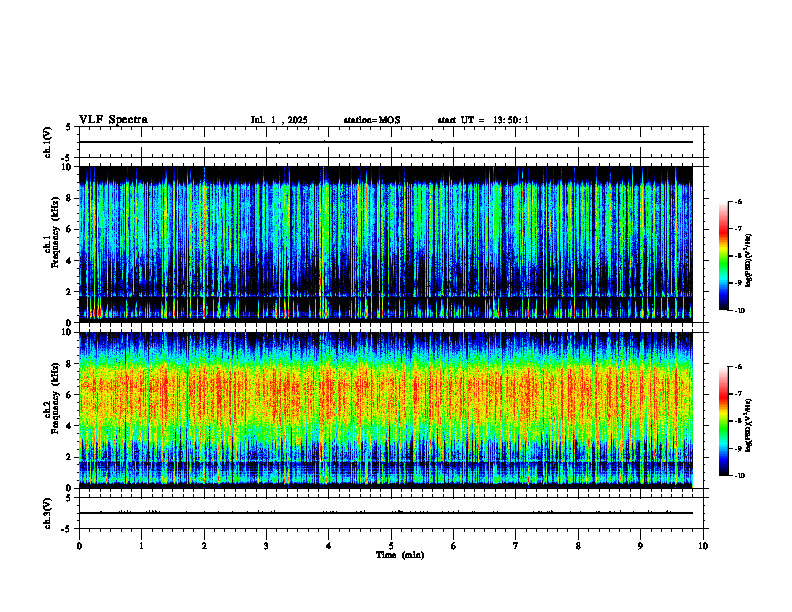Click the "-6" label on the ch.1 colorbar
Viewport: 792px width, 612px height.
click(x=738, y=202)
